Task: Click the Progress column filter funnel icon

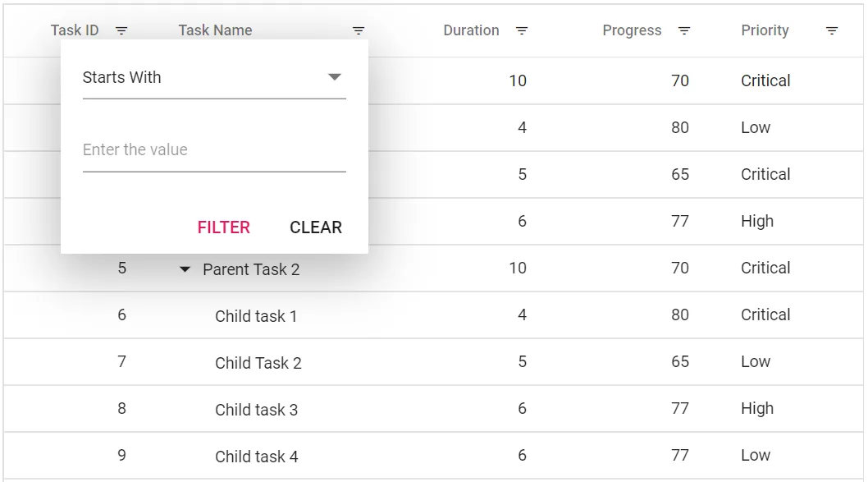Action: (683, 30)
